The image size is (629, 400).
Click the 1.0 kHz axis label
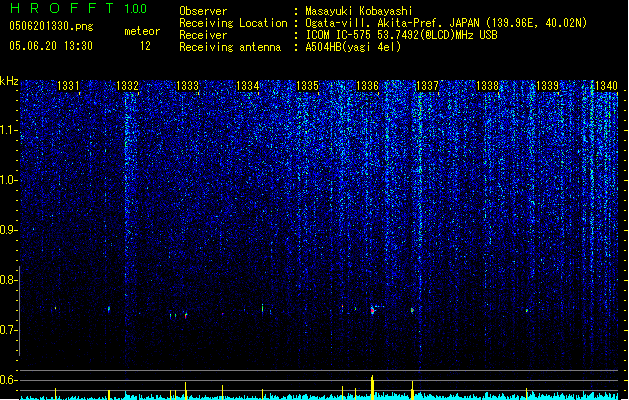pos(8,180)
